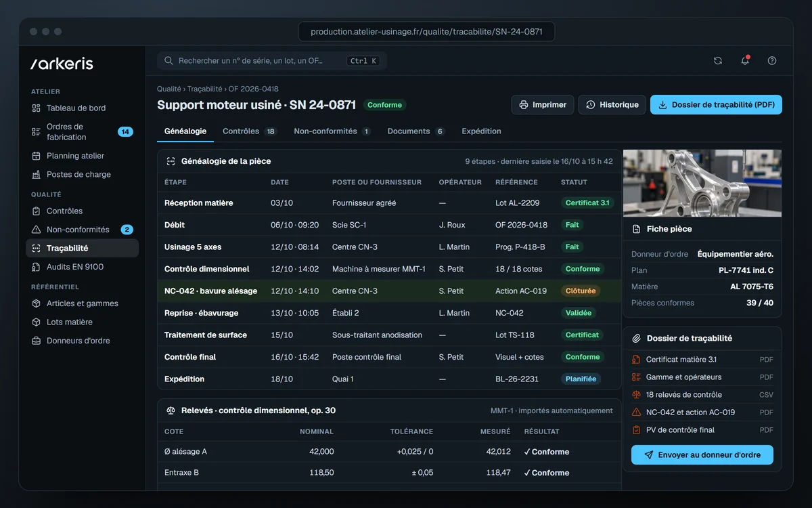Screen dimensions: 812x508
Task: Select the Contrôle final step row
Action: pos(389,357)
